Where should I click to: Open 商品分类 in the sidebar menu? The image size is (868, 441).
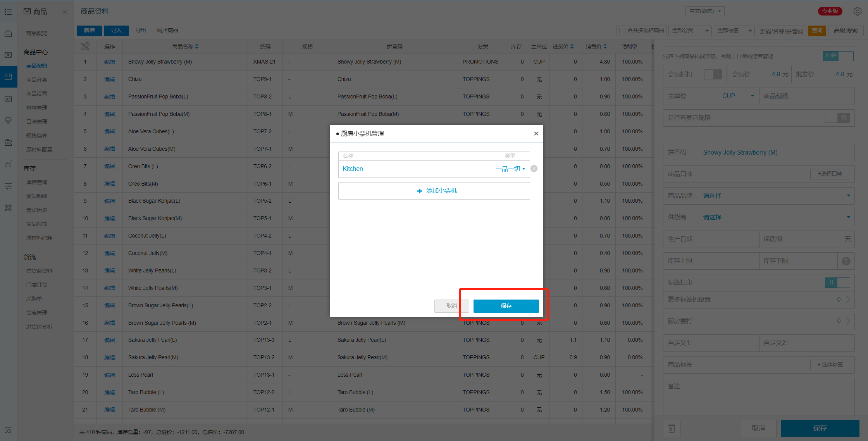(37, 80)
